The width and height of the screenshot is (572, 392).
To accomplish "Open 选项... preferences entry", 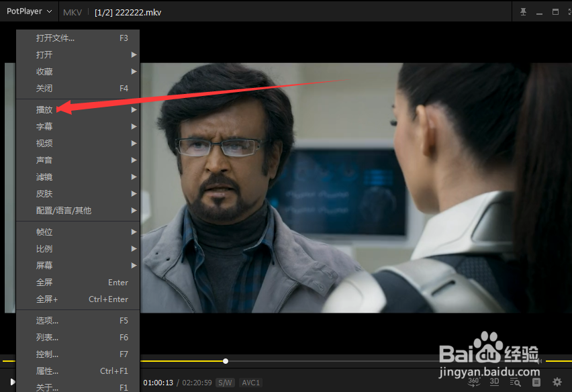I will (x=78, y=321).
